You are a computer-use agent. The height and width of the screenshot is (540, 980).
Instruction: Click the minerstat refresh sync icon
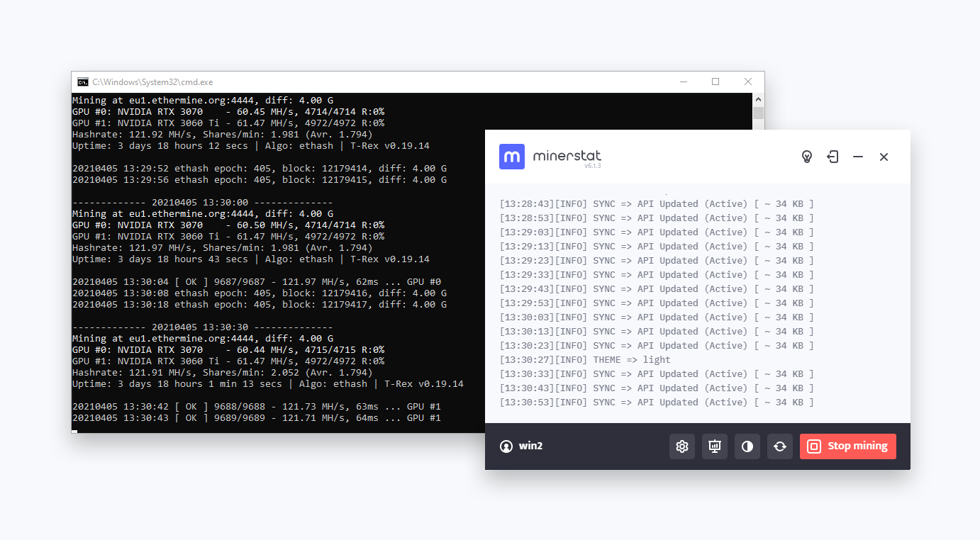pos(780,446)
